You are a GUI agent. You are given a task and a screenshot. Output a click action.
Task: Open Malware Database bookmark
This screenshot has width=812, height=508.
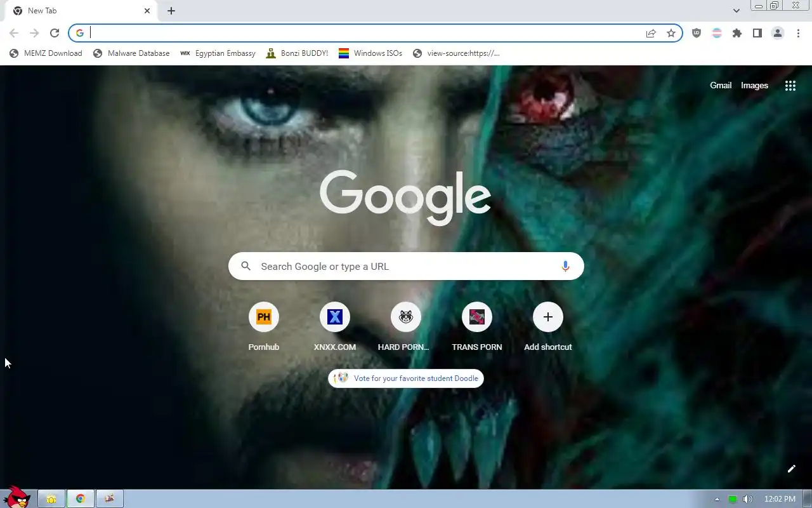tap(131, 53)
